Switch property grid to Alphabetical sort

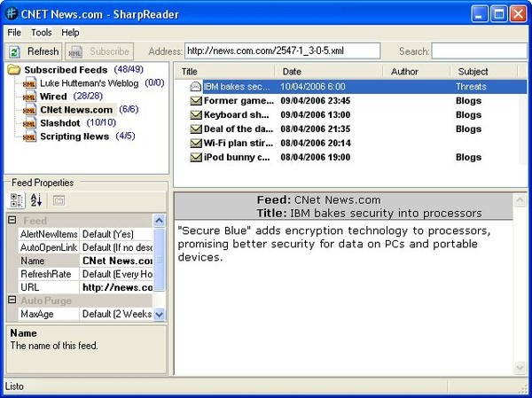click(x=36, y=200)
